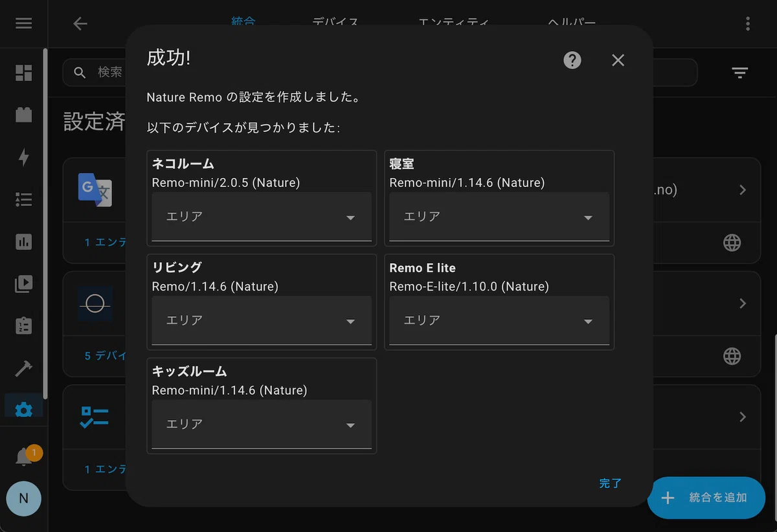This screenshot has height=532, width=777.
Task: Open the 1 エンティティ link on last card
Action: tap(106, 469)
